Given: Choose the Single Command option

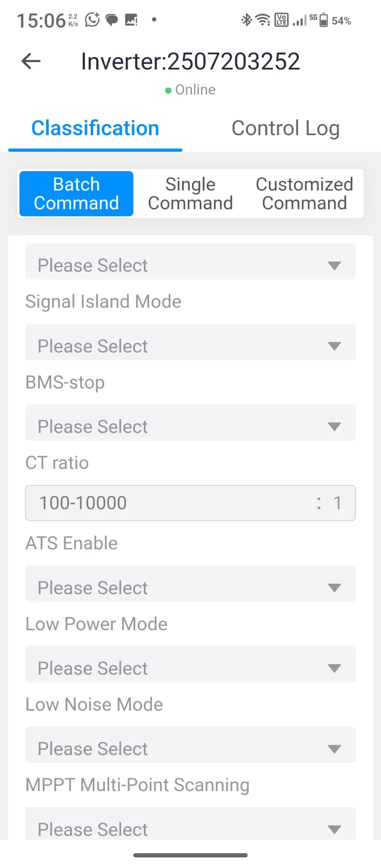Looking at the screenshot, I should pyautogui.click(x=190, y=194).
